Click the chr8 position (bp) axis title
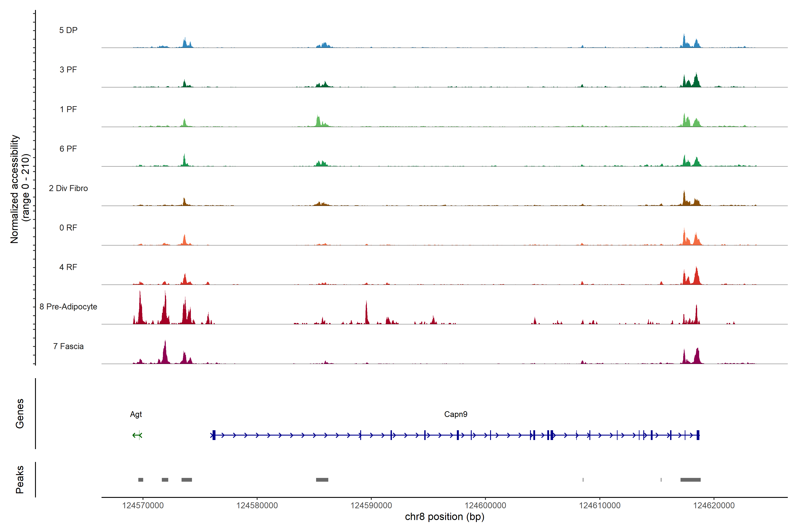The image size is (798, 532). (444, 517)
